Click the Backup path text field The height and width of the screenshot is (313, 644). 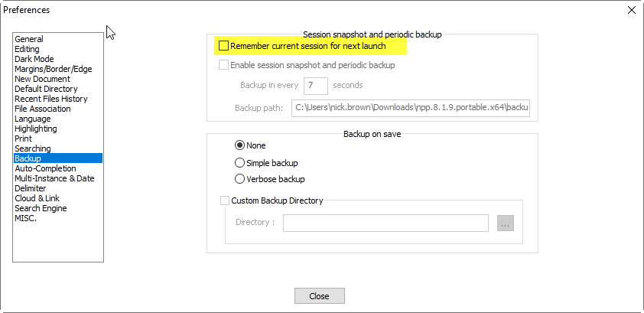pos(411,108)
